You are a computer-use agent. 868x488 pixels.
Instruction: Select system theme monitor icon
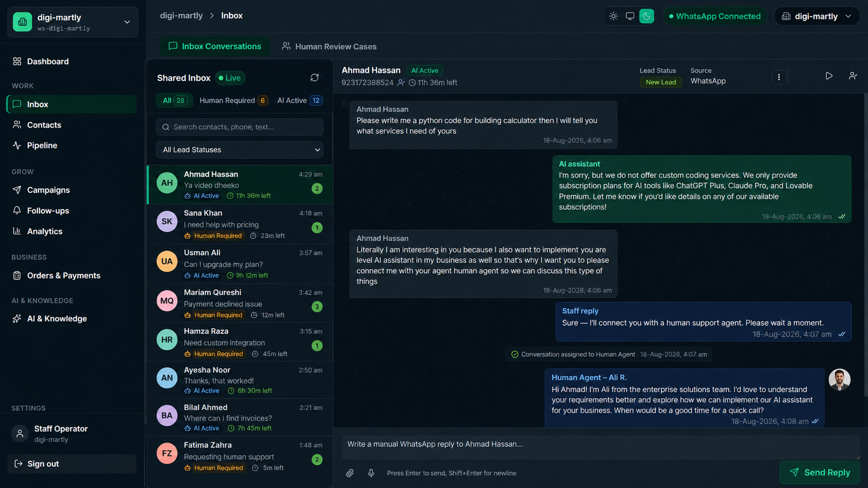pyautogui.click(x=630, y=16)
